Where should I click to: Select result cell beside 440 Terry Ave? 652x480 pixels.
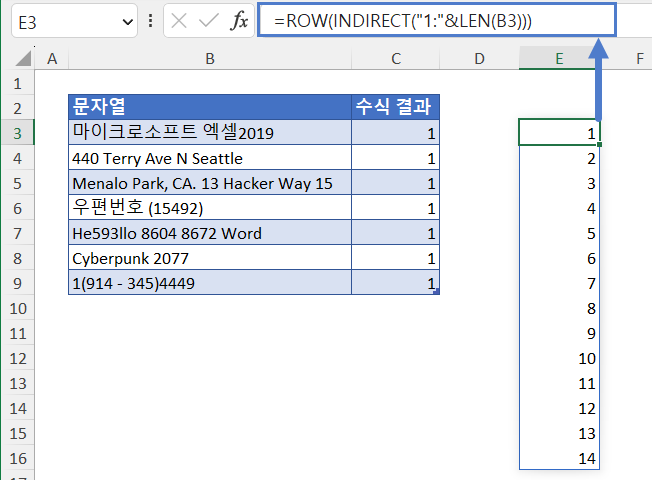tap(395, 157)
